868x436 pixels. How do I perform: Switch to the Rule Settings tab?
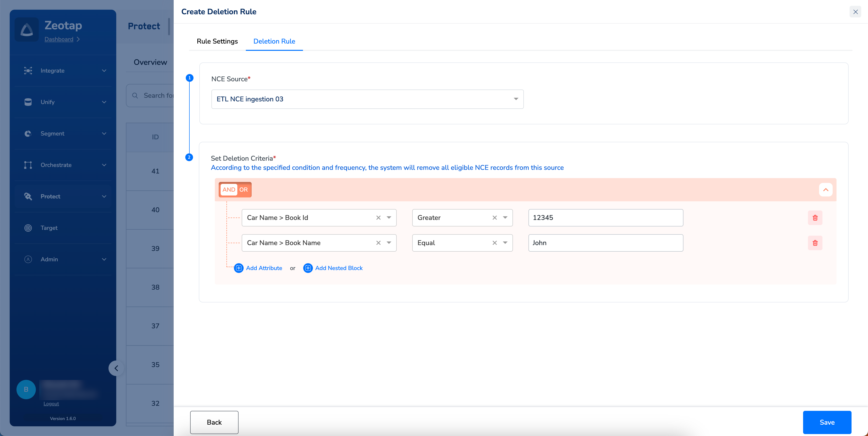point(217,41)
